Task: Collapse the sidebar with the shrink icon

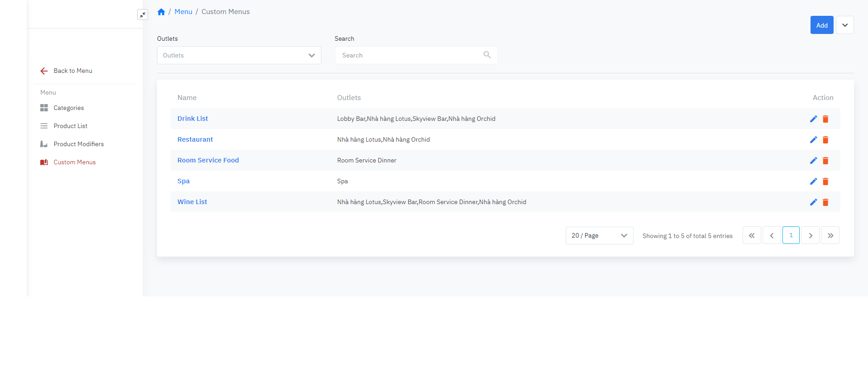Action: [x=143, y=14]
